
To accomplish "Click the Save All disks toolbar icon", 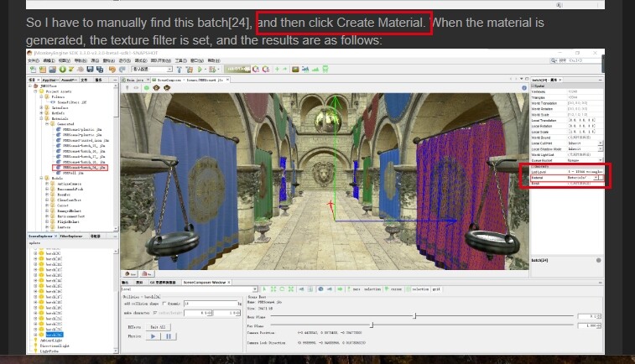I will [x=100, y=70].
